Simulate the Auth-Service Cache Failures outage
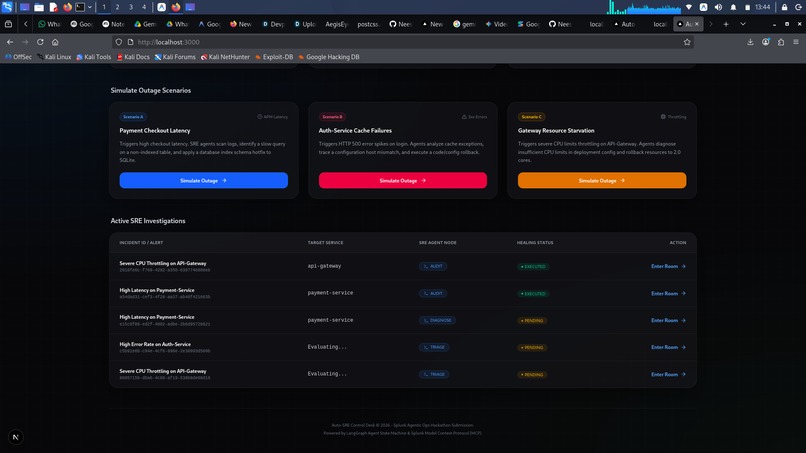This screenshot has height=453, width=806. coord(402,180)
